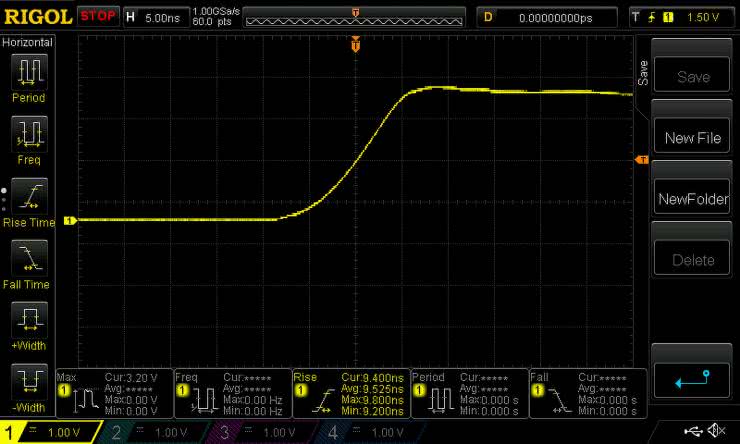Select the Period measurement icon
740x444 pixels.
(x=28, y=72)
